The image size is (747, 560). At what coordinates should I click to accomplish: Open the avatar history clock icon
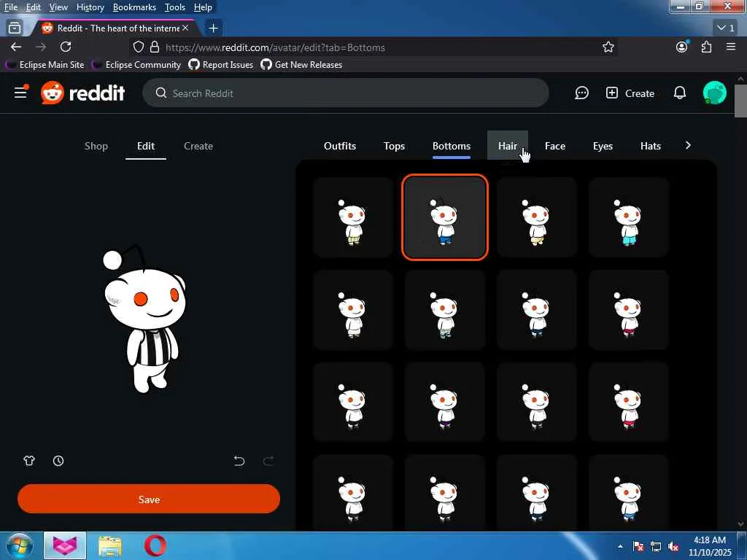point(58,461)
